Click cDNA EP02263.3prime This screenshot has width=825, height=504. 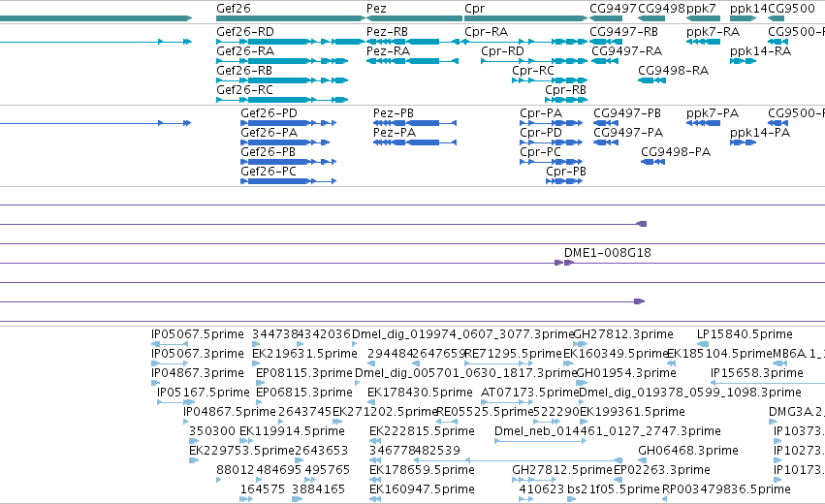tap(662, 470)
